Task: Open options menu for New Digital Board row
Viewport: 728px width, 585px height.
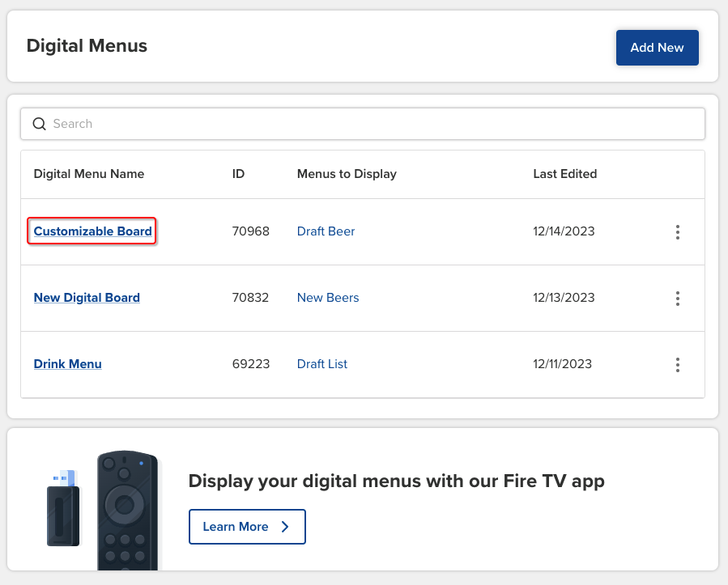Action: [678, 298]
